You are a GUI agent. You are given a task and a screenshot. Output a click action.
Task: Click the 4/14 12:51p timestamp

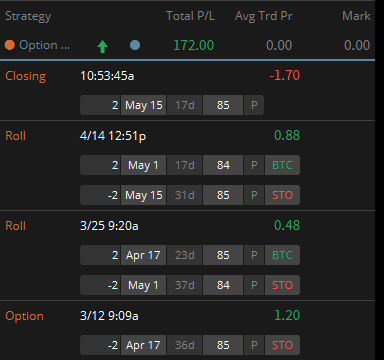pos(113,136)
